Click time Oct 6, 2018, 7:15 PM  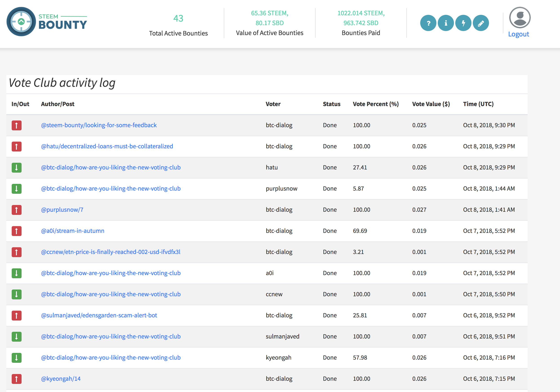pos(489,379)
